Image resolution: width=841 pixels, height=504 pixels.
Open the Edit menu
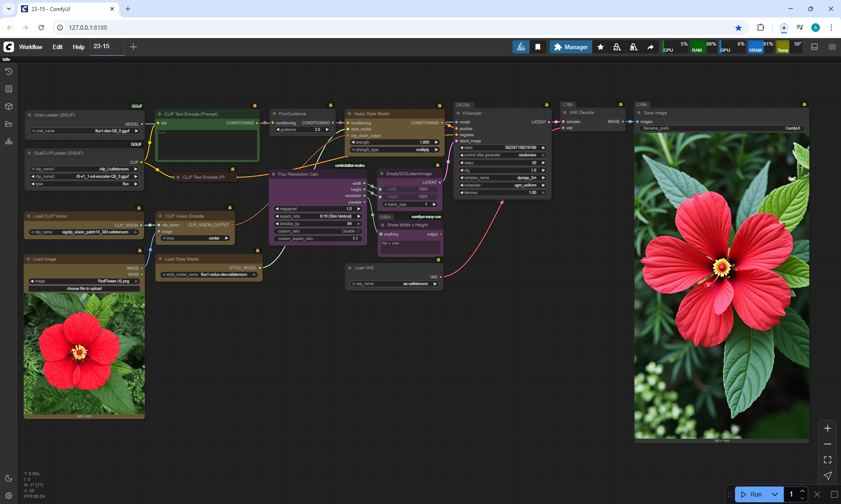pos(57,47)
